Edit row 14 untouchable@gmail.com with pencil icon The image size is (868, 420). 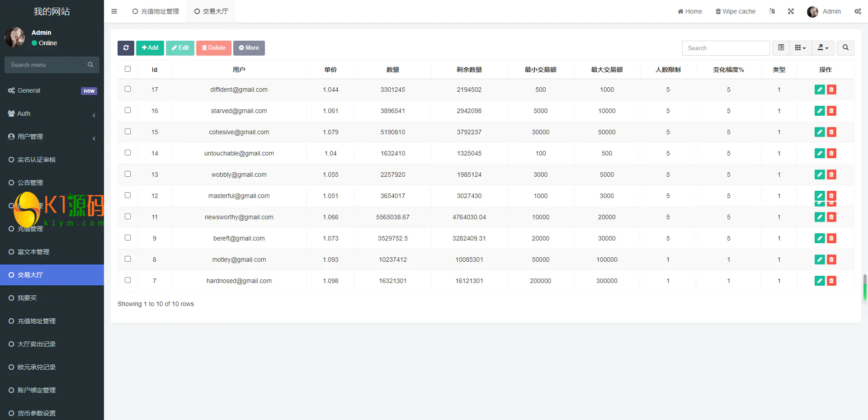point(820,153)
